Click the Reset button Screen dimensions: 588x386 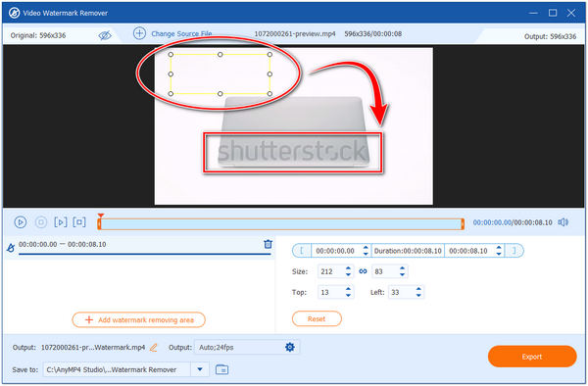pos(317,319)
